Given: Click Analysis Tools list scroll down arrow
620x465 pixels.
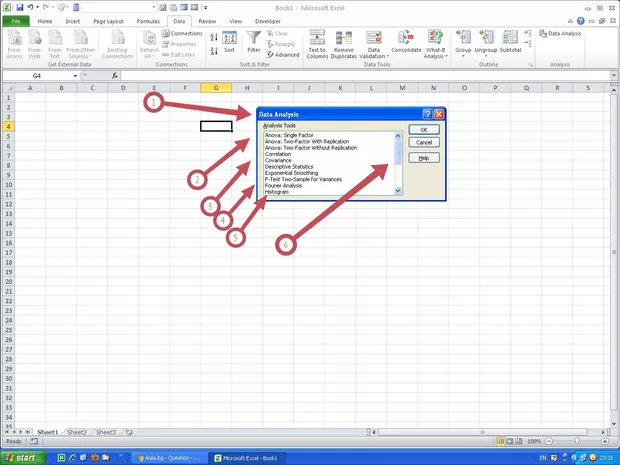Looking at the screenshot, I should coord(398,191).
